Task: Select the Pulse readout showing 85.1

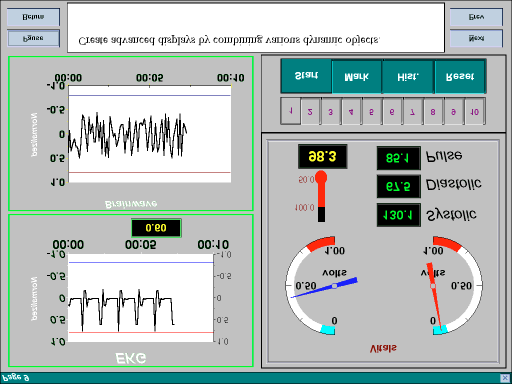Action: (x=398, y=158)
